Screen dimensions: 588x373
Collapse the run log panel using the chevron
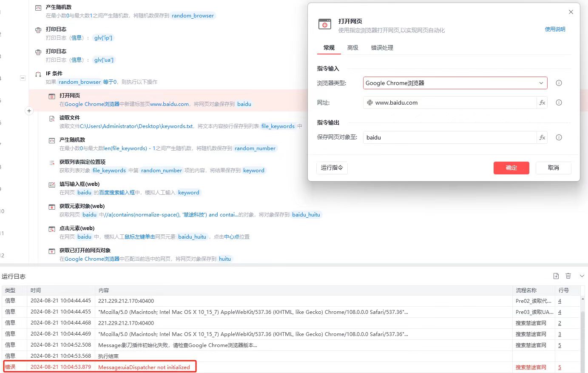point(582,276)
